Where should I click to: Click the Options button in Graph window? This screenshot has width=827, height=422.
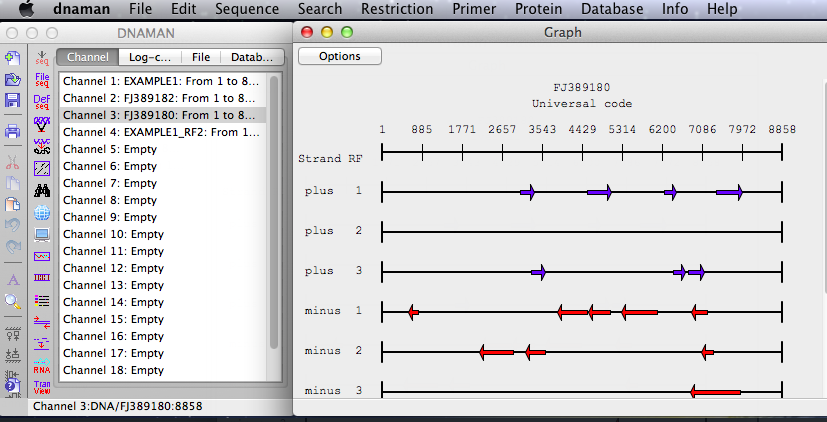click(340, 56)
